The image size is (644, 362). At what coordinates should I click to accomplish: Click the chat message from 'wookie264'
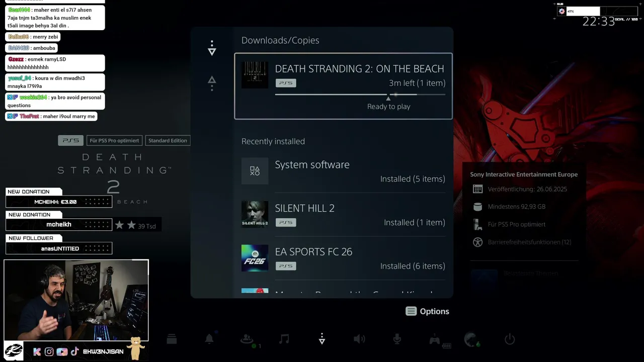pos(55,101)
